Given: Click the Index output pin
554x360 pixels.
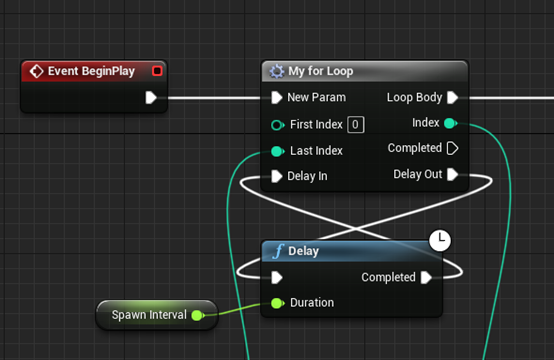Looking at the screenshot, I should 450,123.
